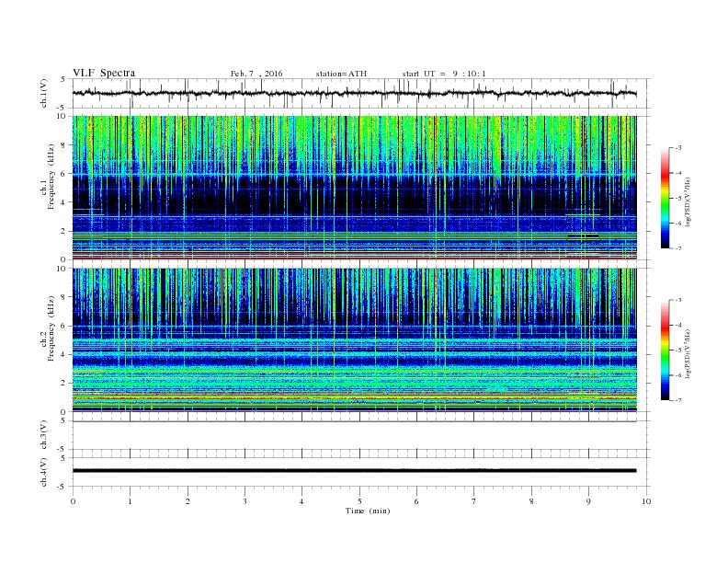The width and height of the screenshot is (728, 563).
Task: Click the '-4' tick on ch.2 color bar
Action: click(677, 325)
